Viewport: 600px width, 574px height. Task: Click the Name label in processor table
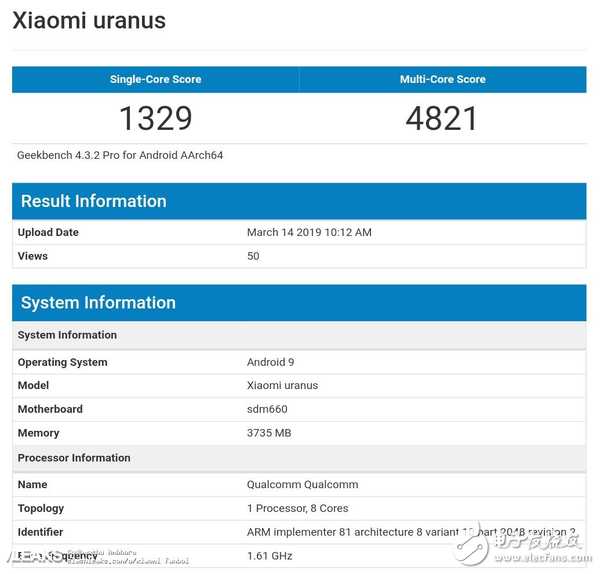[33, 484]
